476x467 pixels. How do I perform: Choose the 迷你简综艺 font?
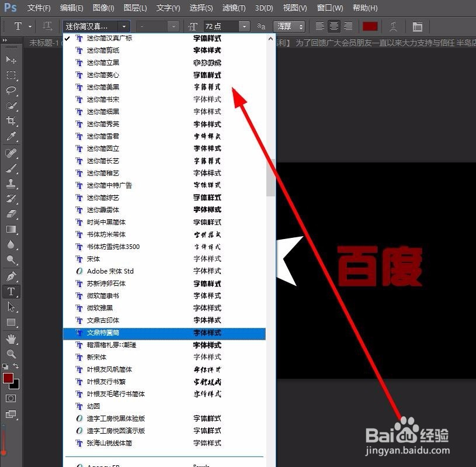164,198
